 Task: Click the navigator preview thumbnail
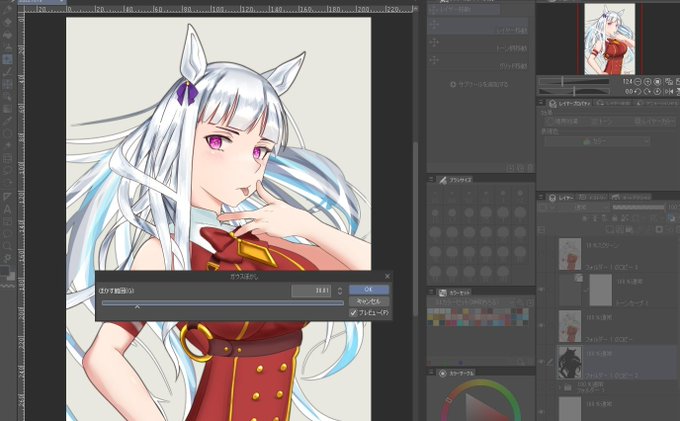[x=609, y=39]
